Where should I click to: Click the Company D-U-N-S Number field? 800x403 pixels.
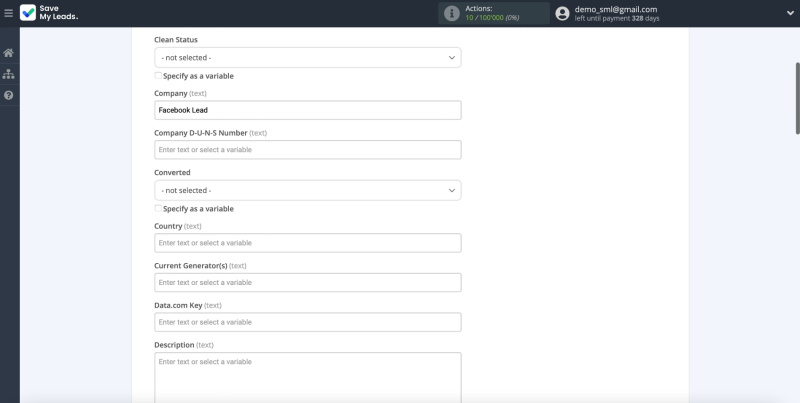click(307, 150)
